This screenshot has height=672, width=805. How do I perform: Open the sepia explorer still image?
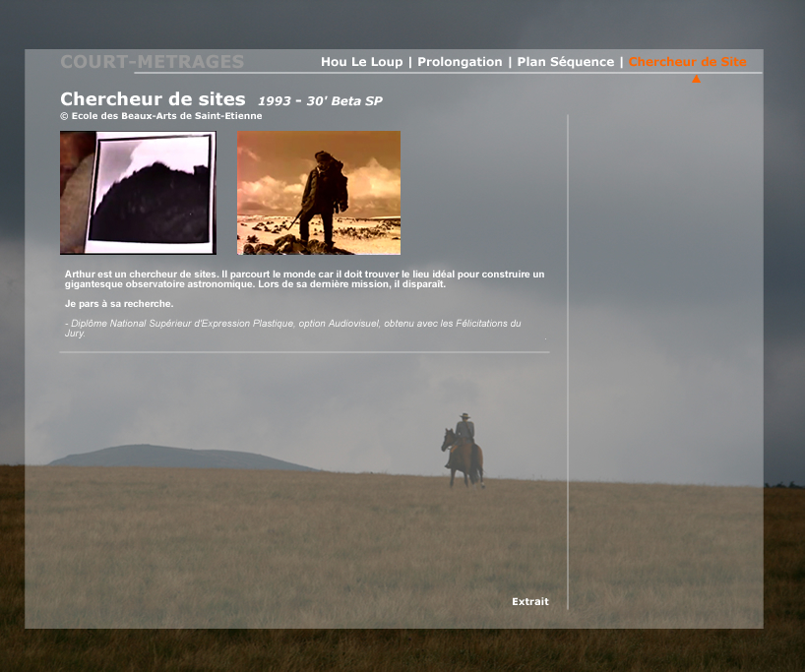tap(319, 193)
